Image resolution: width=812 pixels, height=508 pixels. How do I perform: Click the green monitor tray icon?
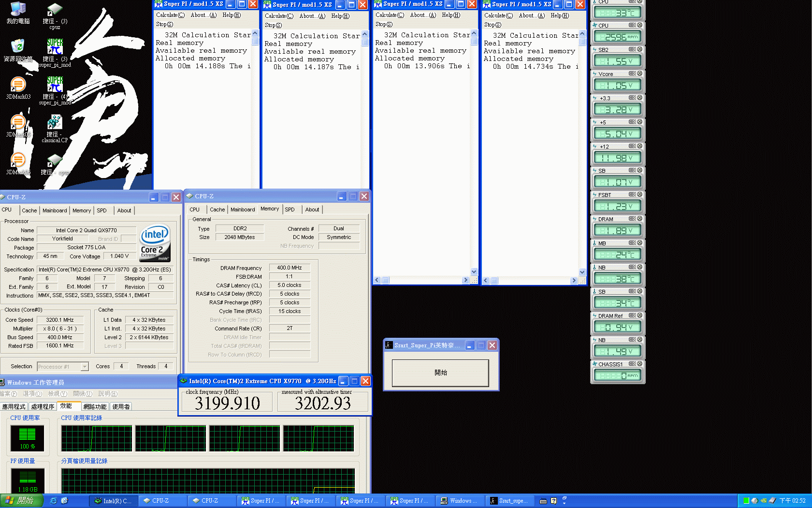click(746, 501)
